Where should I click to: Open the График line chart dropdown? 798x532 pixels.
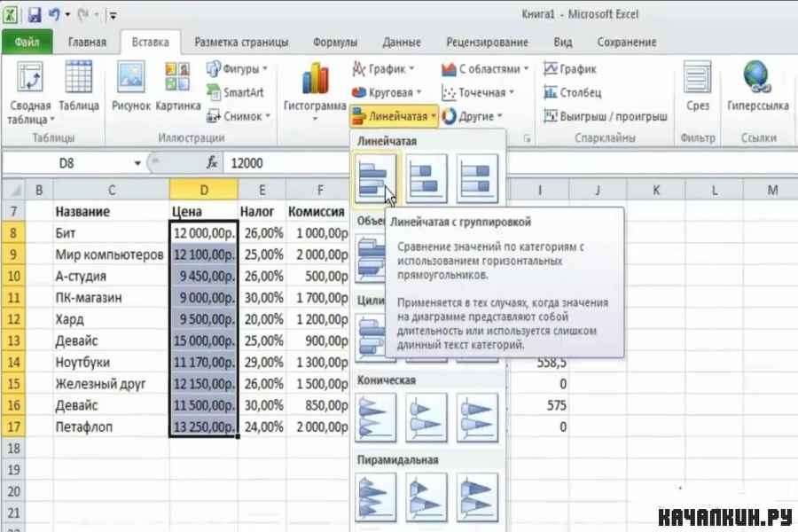(383, 69)
